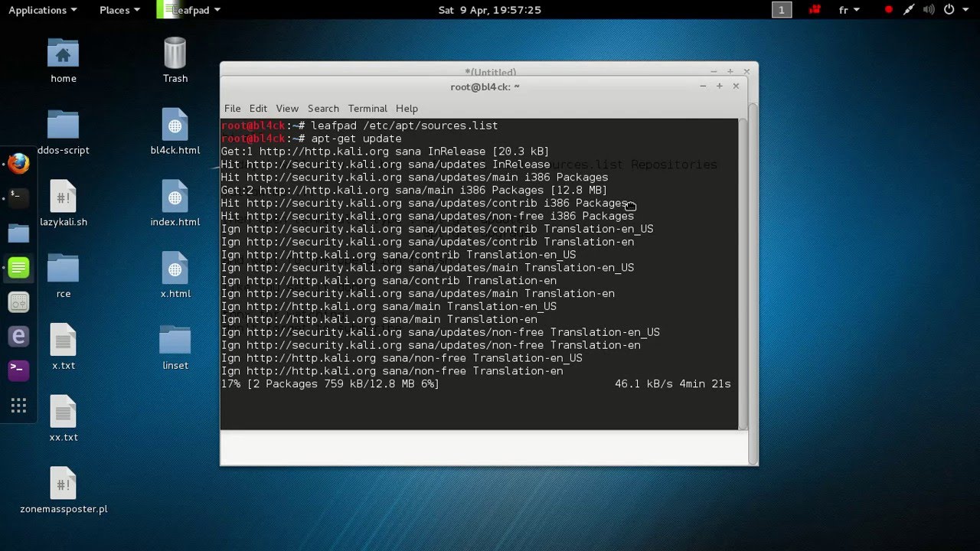980x551 pixels.
Task: Click the red record dot in top panel
Action: [888, 10]
